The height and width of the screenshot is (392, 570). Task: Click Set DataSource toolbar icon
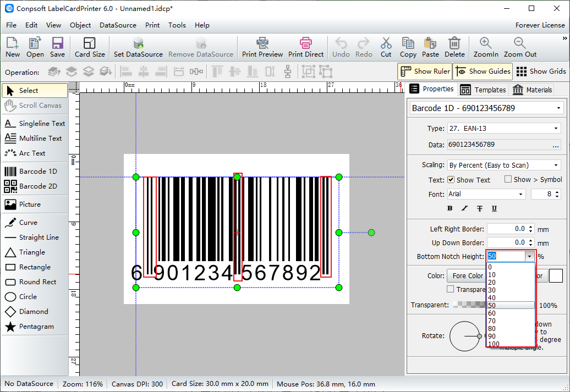coord(138,47)
